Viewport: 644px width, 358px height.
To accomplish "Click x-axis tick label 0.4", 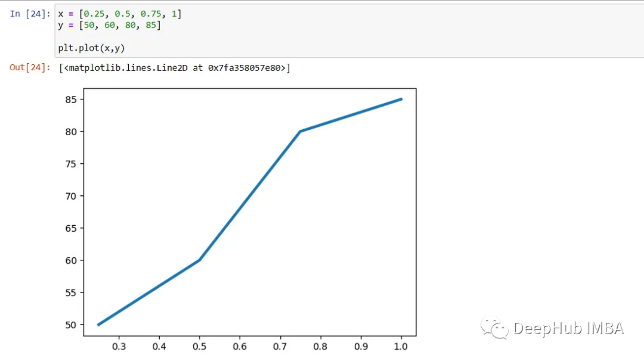I will (159, 347).
